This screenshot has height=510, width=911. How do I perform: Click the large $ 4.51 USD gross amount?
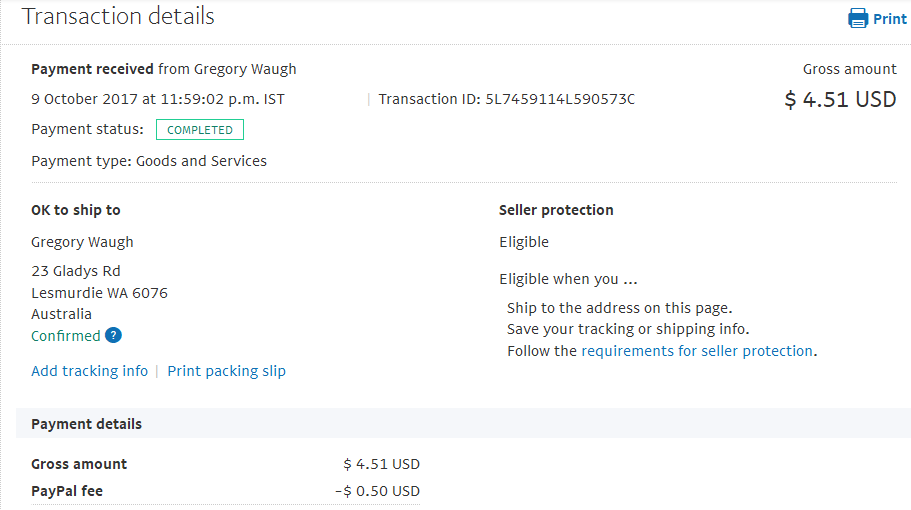840,99
